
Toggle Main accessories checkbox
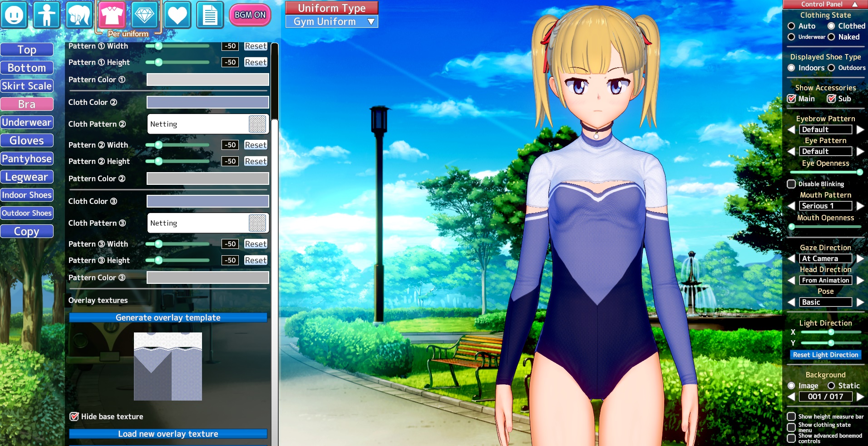coord(791,99)
